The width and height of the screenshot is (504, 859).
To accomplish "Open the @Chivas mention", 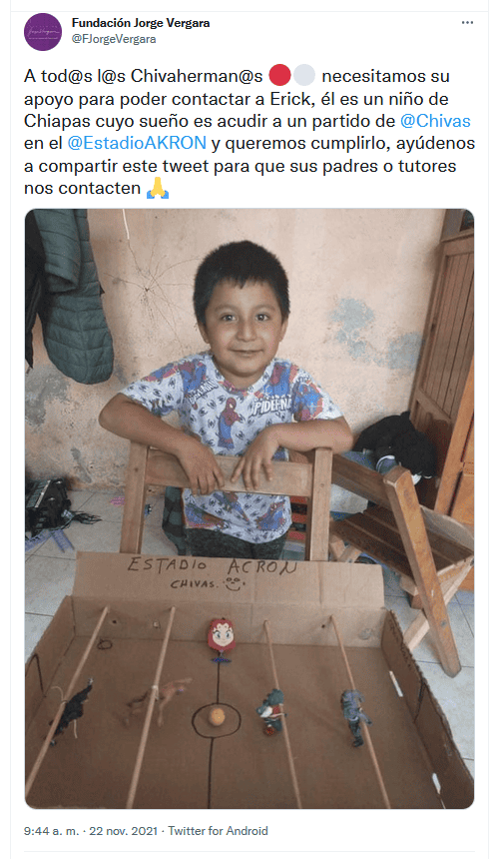I will (x=435, y=121).
